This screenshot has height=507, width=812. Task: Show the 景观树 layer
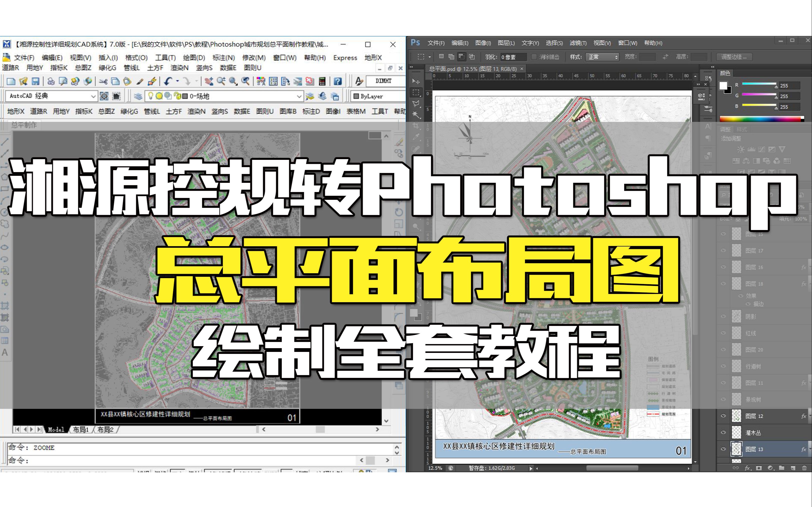click(x=724, y=399)
